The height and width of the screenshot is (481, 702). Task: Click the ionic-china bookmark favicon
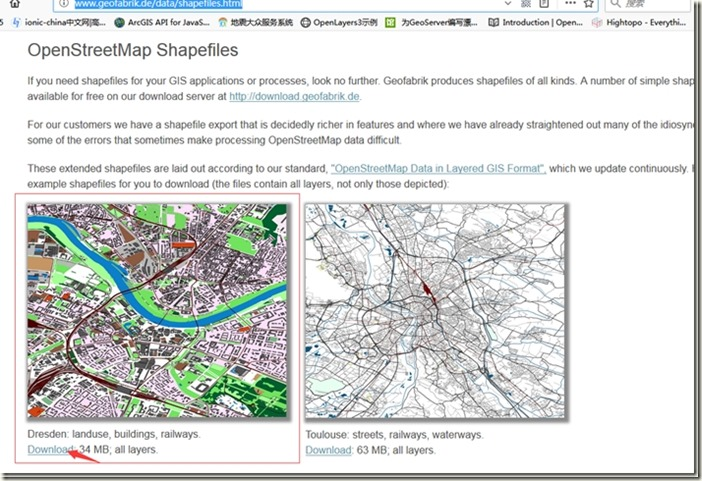[x=17, y=22]
